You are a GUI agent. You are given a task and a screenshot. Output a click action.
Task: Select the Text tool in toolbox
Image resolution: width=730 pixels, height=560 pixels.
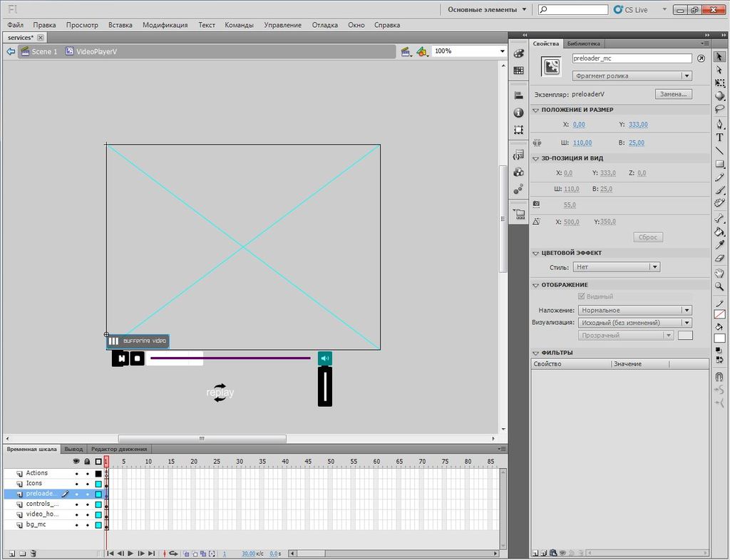719,137
